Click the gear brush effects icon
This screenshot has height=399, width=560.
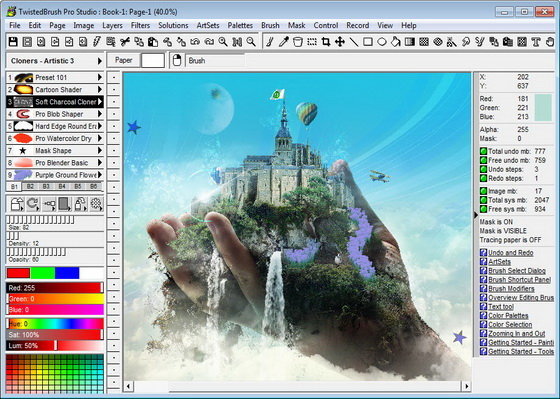click(x=96, y=204)
